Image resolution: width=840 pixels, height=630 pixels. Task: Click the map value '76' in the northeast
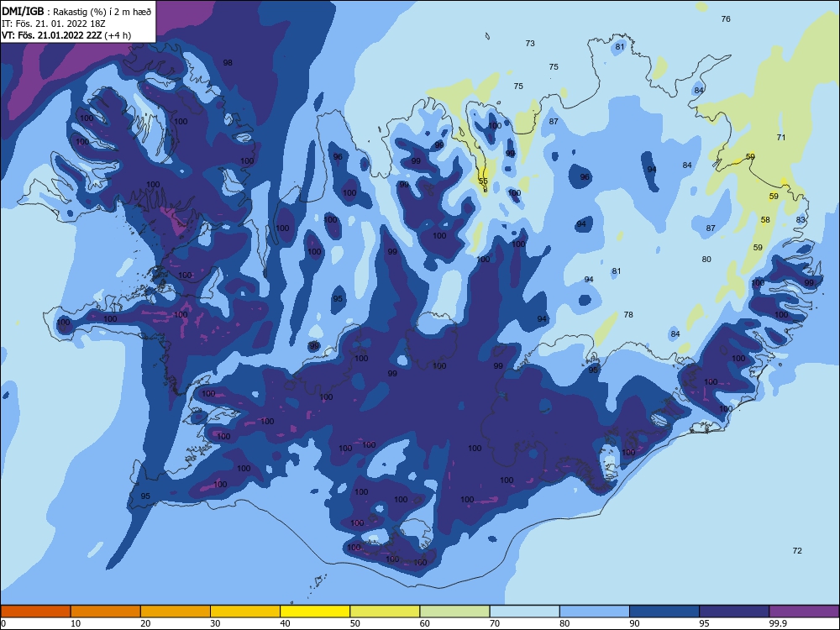tap(726, 18)
